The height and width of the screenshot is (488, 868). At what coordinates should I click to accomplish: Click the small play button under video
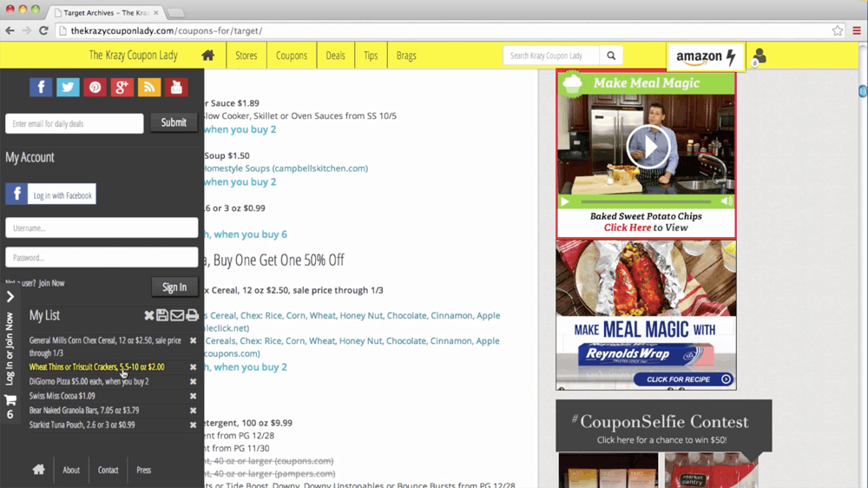coord(565,201)
